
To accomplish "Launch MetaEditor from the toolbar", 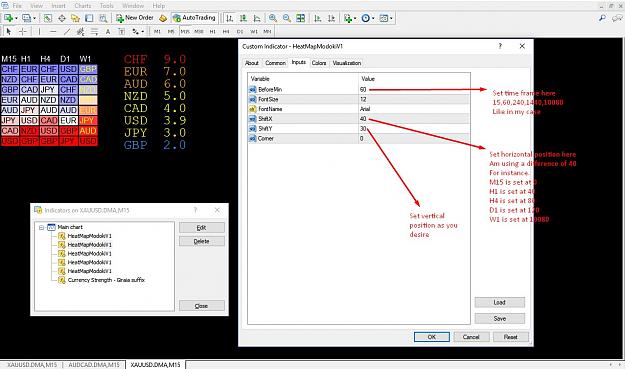I will (163, 18).
